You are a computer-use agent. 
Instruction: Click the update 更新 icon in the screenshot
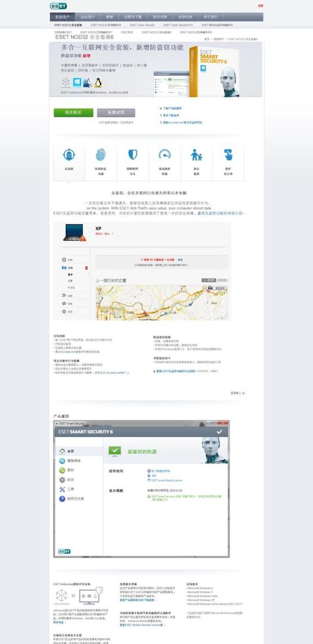coord(62,470)
